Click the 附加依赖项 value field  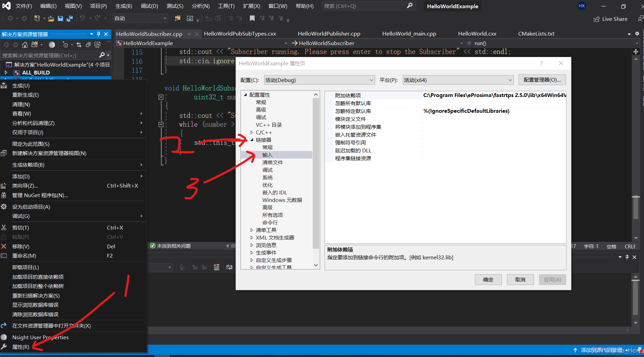coord(494,95)
